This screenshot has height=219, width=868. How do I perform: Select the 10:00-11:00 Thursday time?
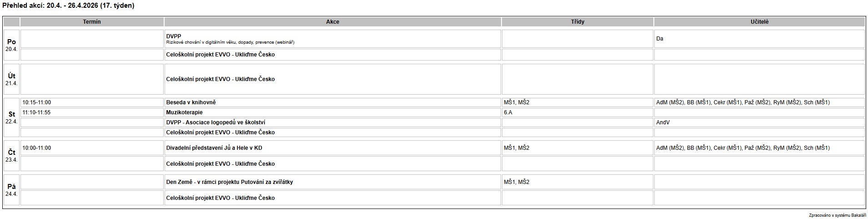coord(37,148)
